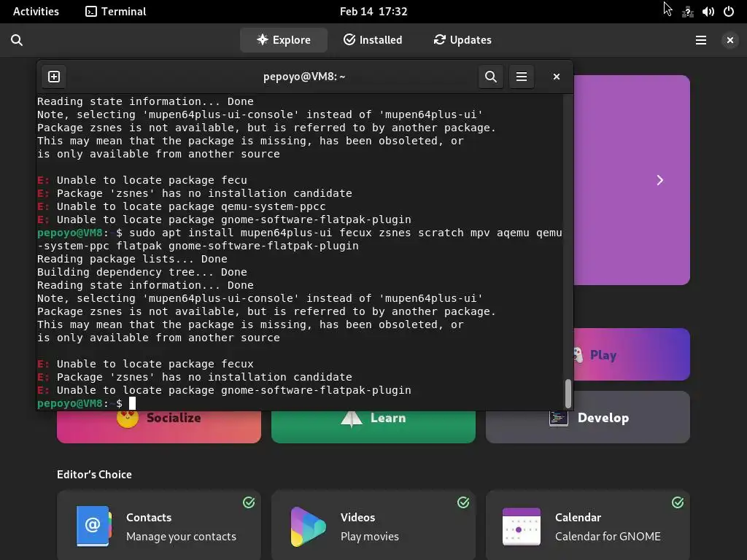
Task: Open the Activities overview
Action: point(36,12)
